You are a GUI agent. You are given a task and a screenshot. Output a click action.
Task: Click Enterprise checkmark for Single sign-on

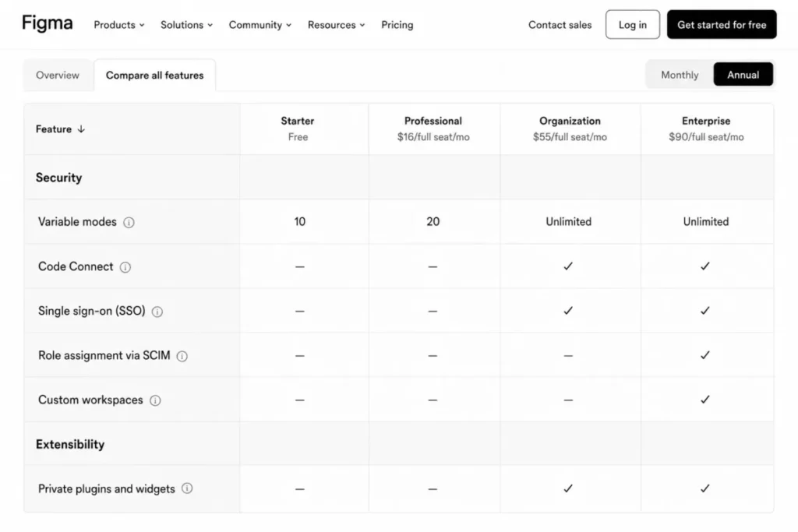704,310
